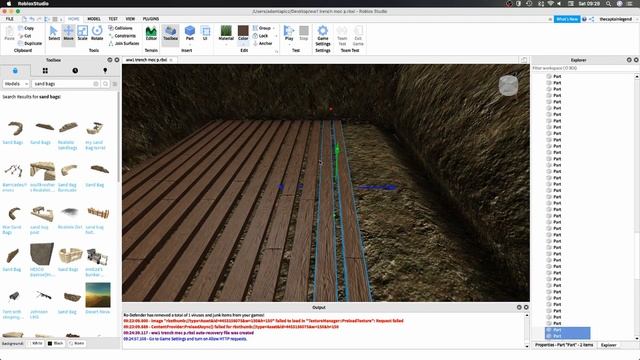The width and height of the screenshot is (640, 360).
Task: Click the undo arrow in quick access bar
Action: [x=32, y=19]
